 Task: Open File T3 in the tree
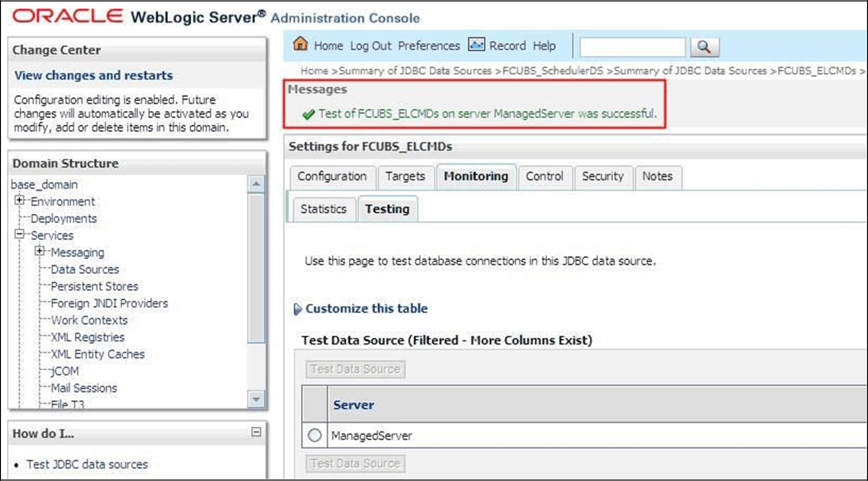point(67,404)
